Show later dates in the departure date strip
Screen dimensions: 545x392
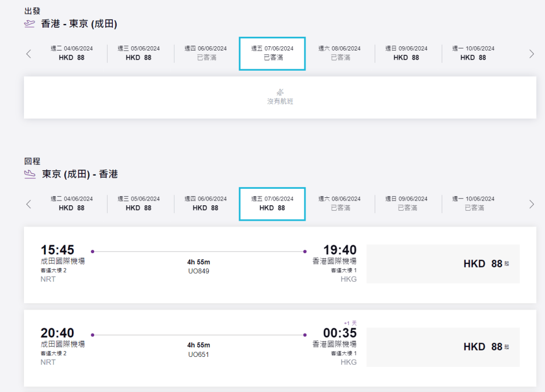[x=531, y=54]
